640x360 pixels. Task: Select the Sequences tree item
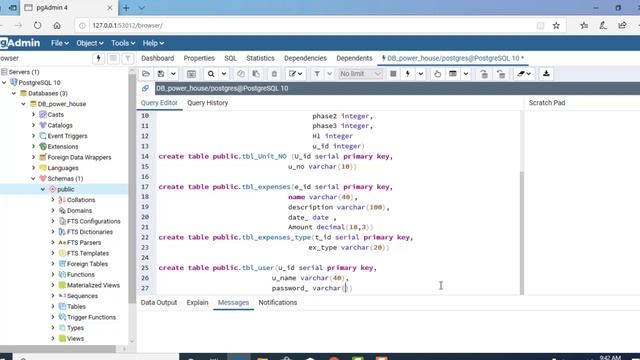coord(82,296)
